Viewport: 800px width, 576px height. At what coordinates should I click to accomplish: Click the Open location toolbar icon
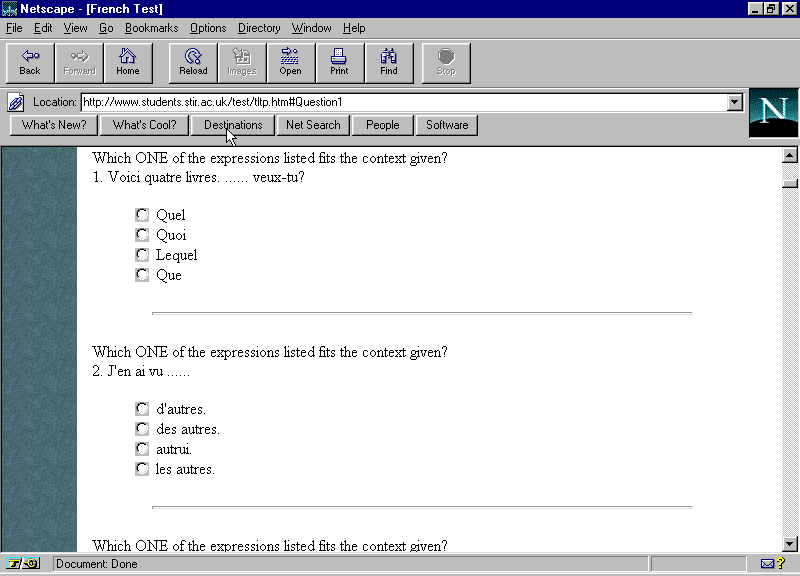pos(290,62)
